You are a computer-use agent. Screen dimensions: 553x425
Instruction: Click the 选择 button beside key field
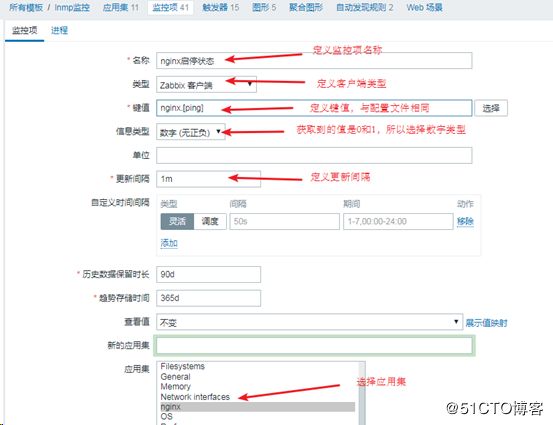491,108
